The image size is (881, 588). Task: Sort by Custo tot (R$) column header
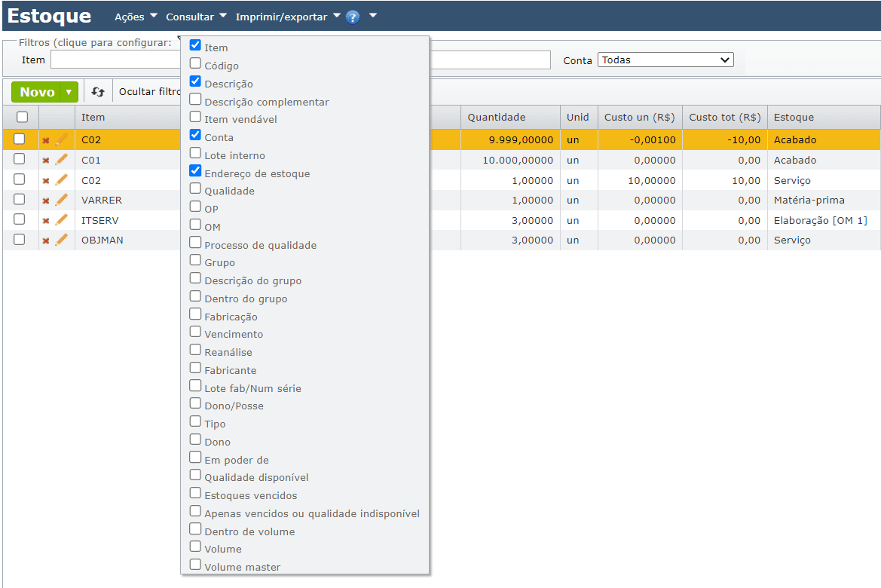[x=725, y=117]
